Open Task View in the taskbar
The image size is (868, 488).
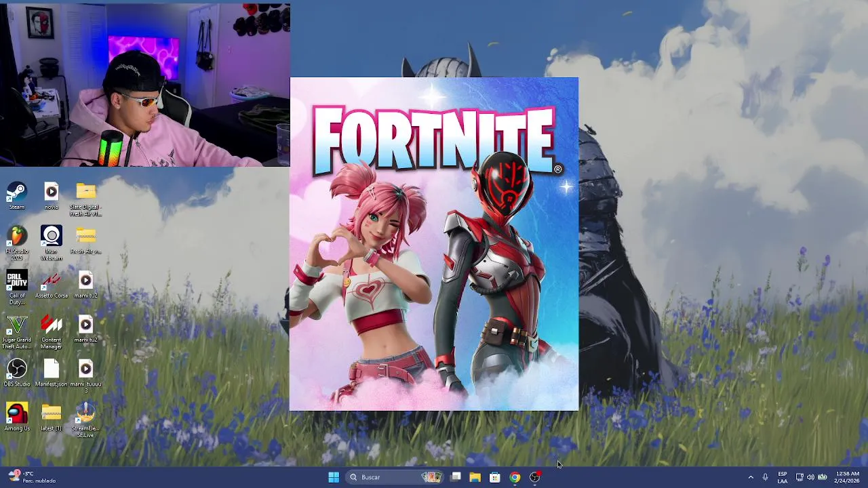pyautogui.click(x=456, y=477)
